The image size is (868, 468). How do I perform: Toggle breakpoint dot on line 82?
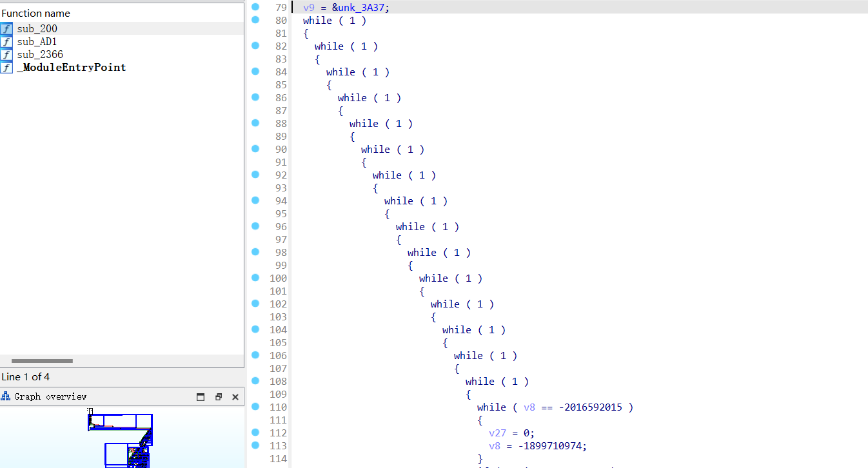(255, 46)
